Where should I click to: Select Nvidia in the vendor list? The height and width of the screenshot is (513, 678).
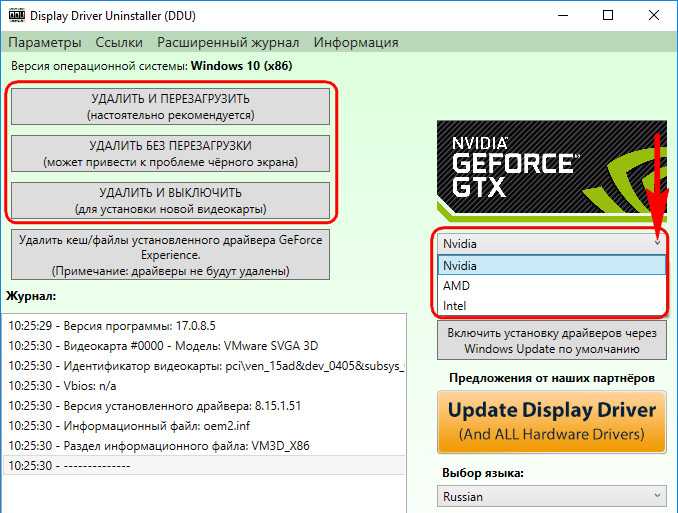[552, 265]
